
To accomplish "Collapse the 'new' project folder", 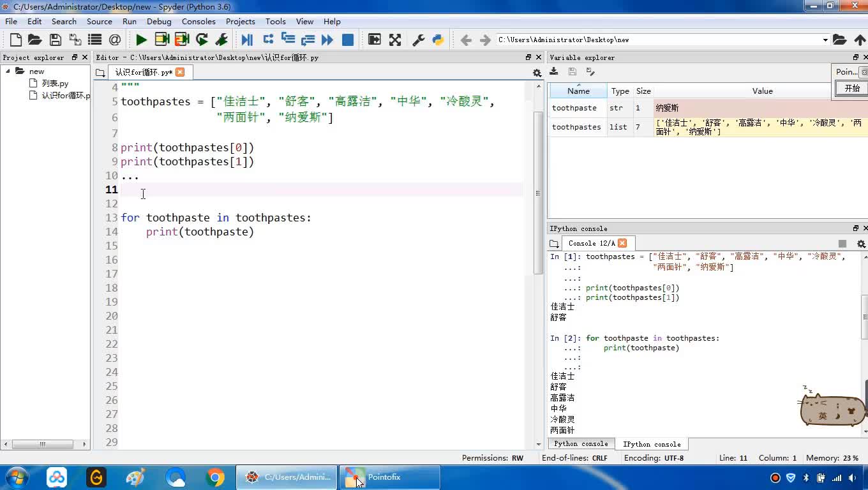I will [x=8, y=71].
